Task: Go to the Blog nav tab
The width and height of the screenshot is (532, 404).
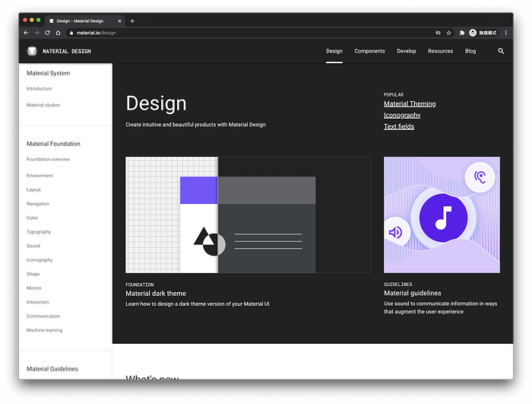Action: click(x=470, y=51)
